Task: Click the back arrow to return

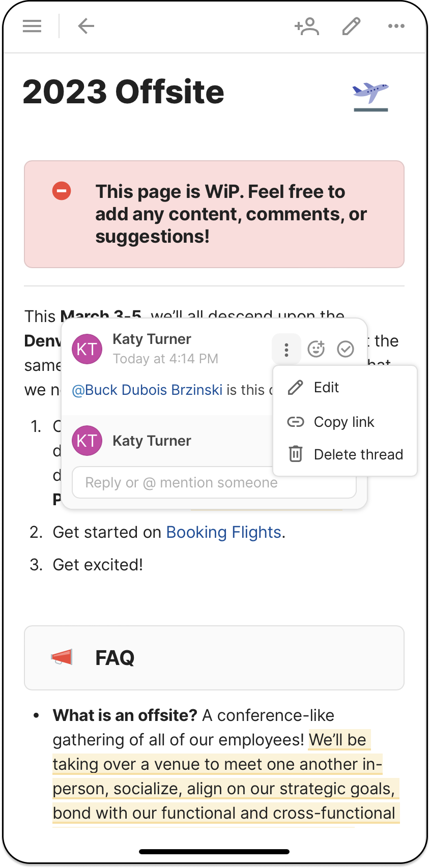Action: (86, 26)
